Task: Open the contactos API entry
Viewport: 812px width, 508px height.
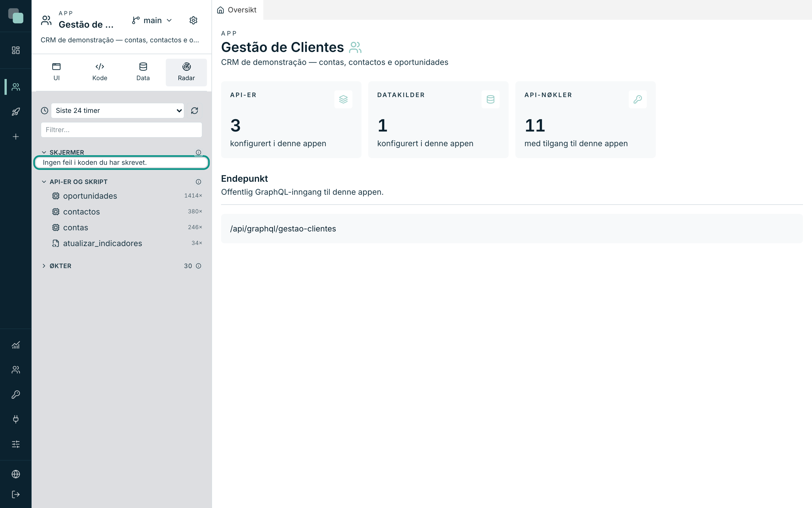Action: pyautogui.click(x=122, y=212)
